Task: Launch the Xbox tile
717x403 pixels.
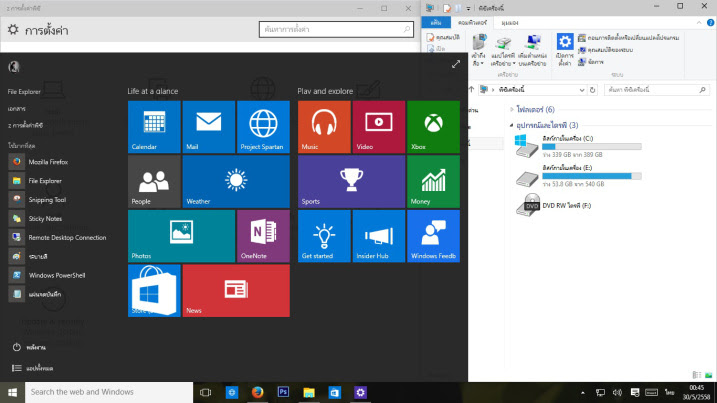Action: [x=433, y=127]
